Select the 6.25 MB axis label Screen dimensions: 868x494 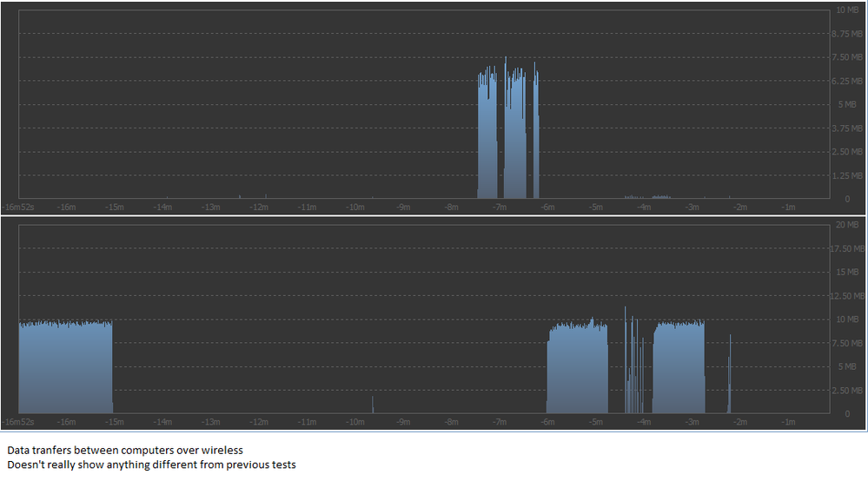[846, 81]
